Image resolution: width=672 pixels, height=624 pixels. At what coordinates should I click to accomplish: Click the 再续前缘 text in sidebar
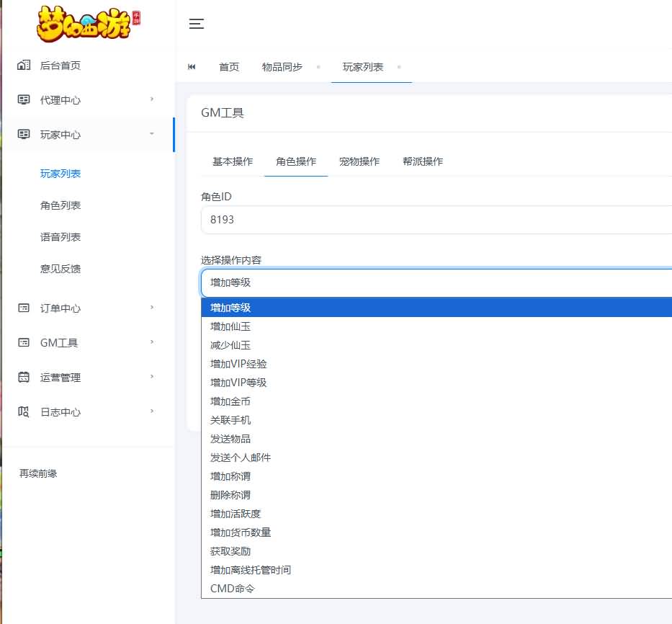pos(38,473)
